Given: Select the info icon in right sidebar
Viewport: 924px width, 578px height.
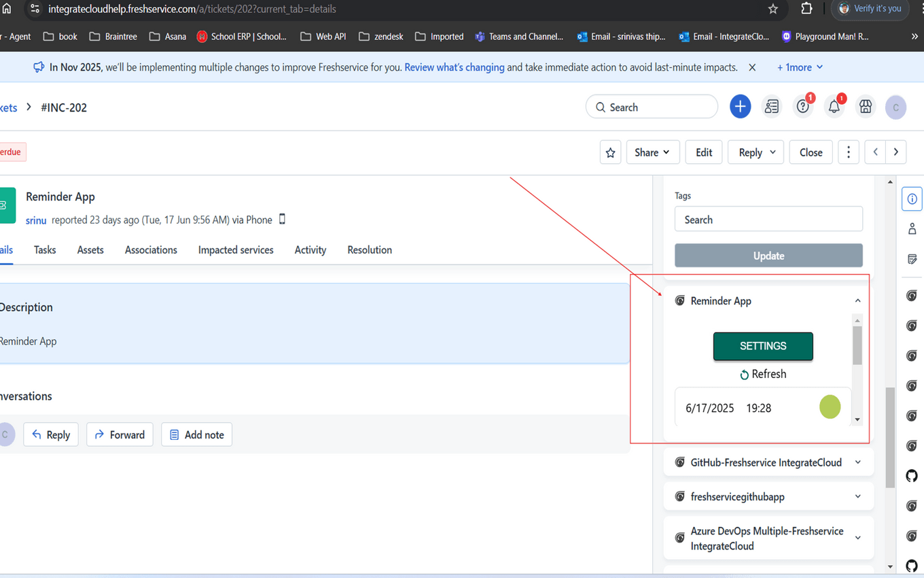Looking at the screenshot, I should coord(912,199).
